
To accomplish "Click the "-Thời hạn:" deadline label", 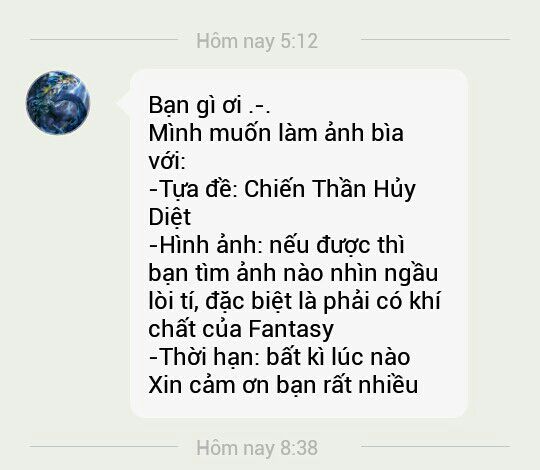I will [x=204, y=357].
